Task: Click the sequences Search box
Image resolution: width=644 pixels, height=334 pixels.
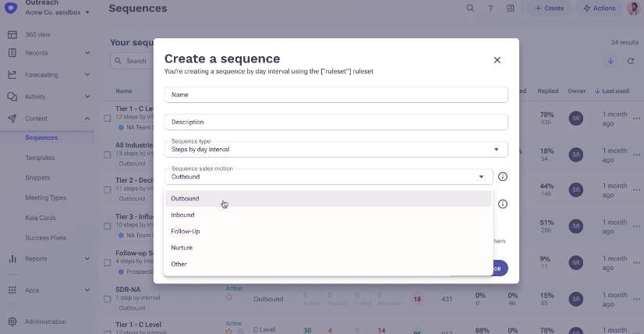Action: (133, 61)
